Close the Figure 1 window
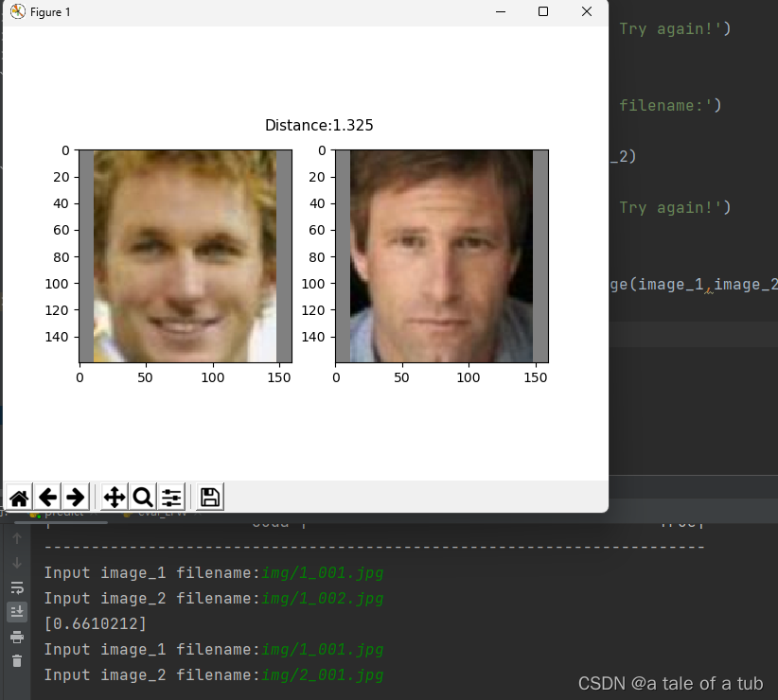The height and width of the screenshot is (700, 778). click(587, 11)
